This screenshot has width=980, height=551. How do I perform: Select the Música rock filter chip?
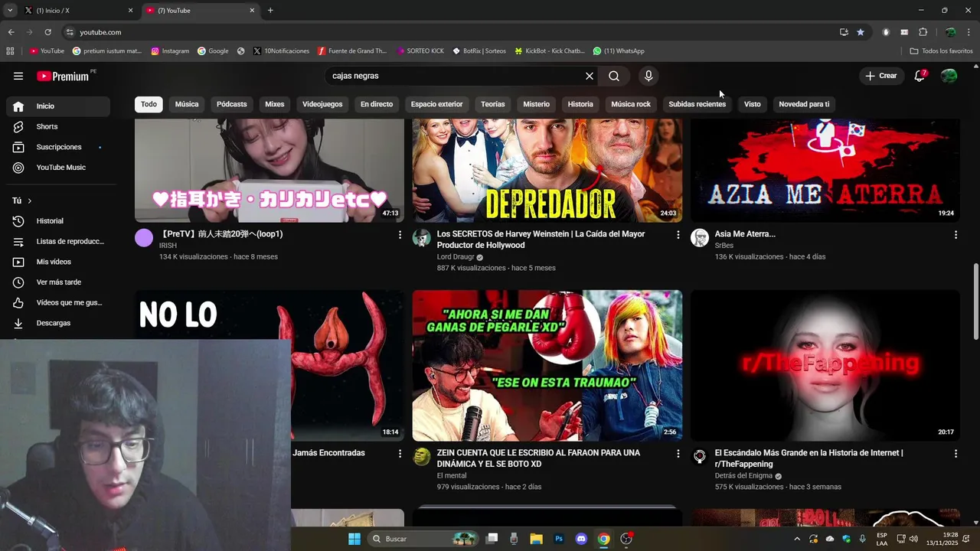tap(631, 104)
